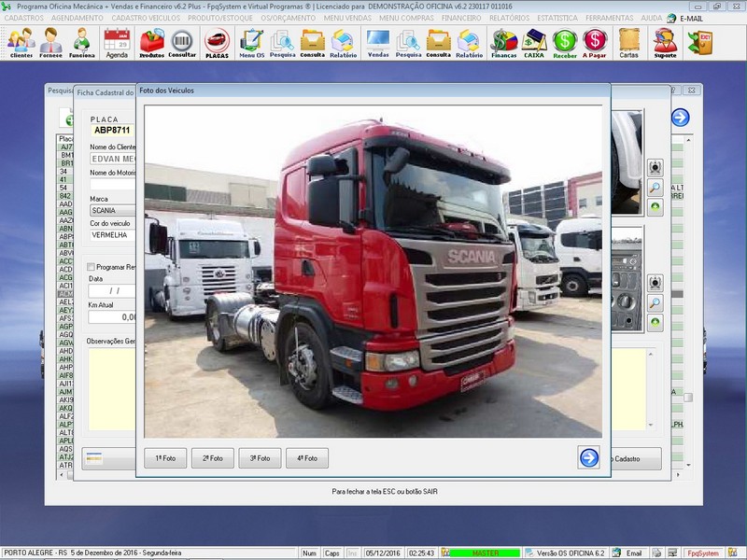Open the CADASTROS menu
Viewport: 747px width, 560px height.
[x=23, y=18]
